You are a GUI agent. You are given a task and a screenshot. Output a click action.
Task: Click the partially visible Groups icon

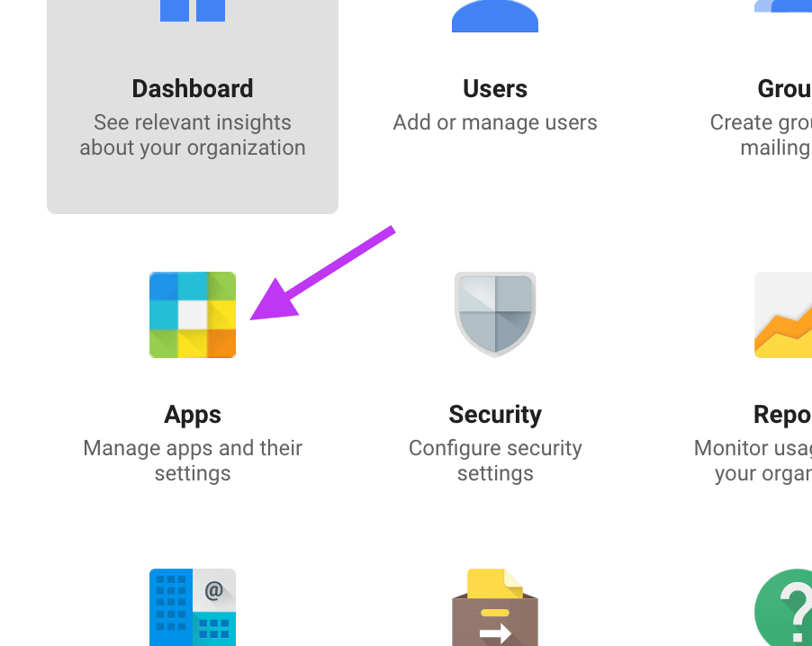(783, 6)
